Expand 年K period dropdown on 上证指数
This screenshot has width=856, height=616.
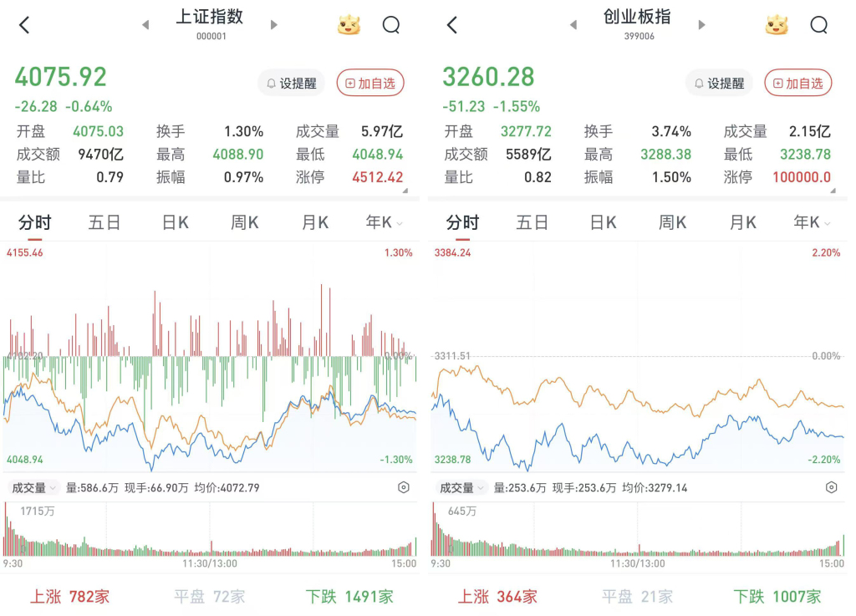pyautogui.click(x=384, y=222)
